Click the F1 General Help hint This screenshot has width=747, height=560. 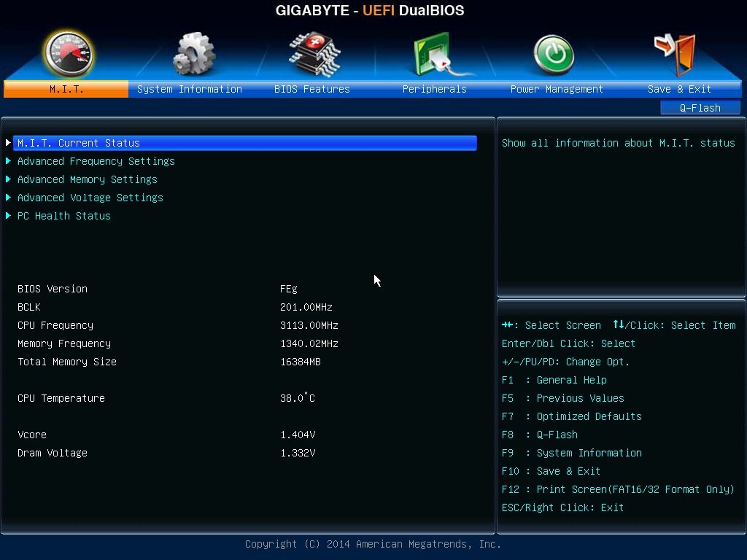554,380
